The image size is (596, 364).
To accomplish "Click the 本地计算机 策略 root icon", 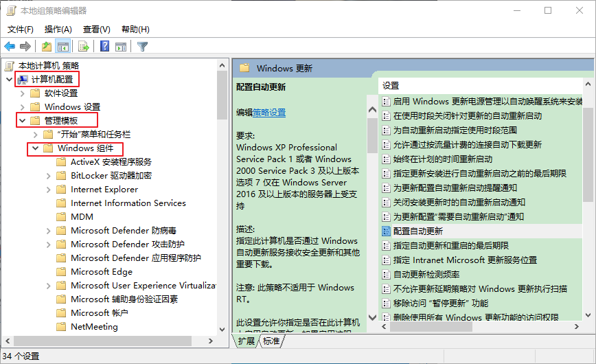I will 10,66.
